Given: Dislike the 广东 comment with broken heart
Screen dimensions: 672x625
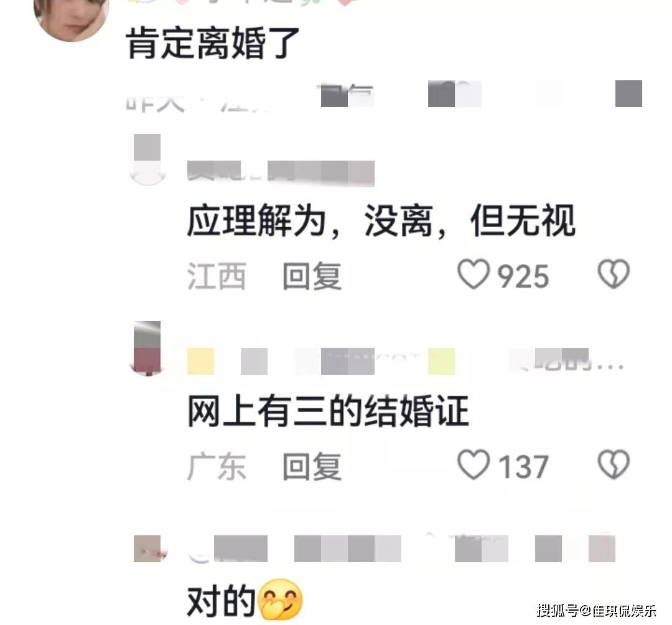Looking at the screenshot, I should tap(614, 464).
